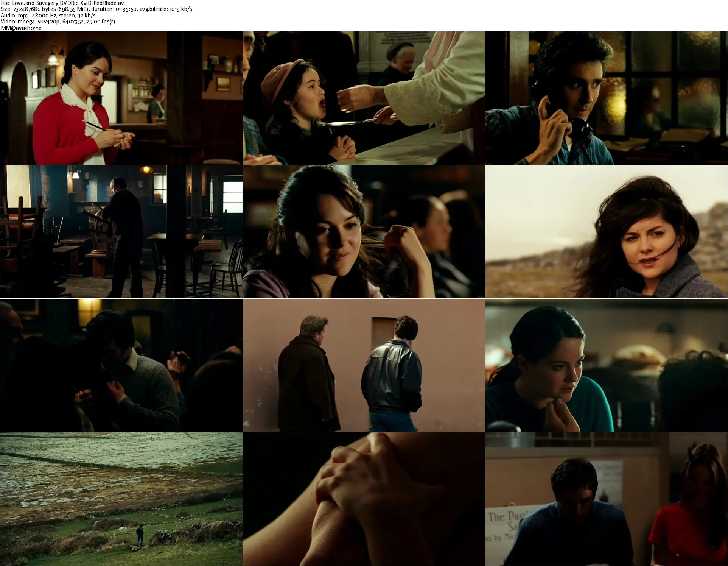
Task: Click the Audio line with mp3 48000 Hz
Action: (48, 16)
